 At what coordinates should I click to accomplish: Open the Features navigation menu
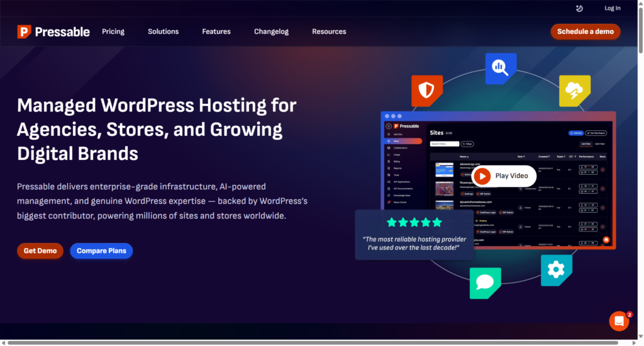216,31
